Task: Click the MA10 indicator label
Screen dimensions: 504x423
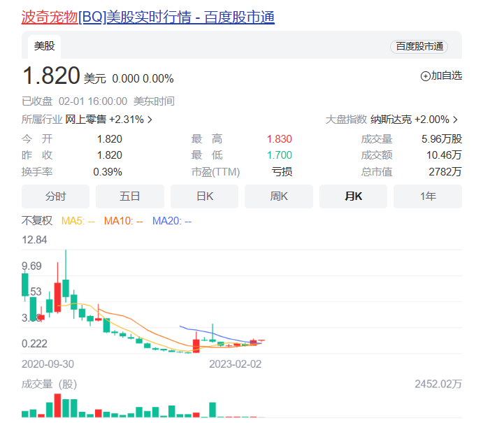Action: [x=124, y=221]
